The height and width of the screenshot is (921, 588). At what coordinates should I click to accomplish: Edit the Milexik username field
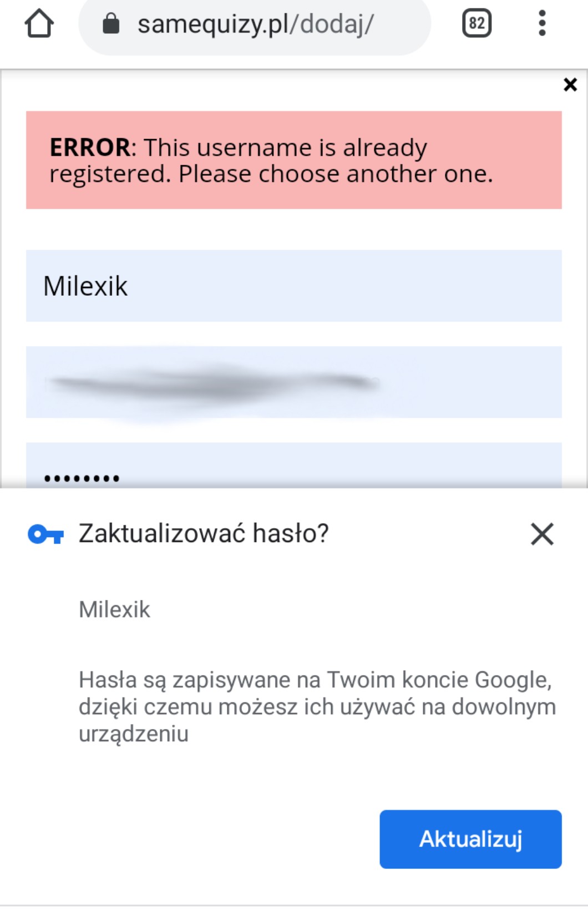coord(293,286)
